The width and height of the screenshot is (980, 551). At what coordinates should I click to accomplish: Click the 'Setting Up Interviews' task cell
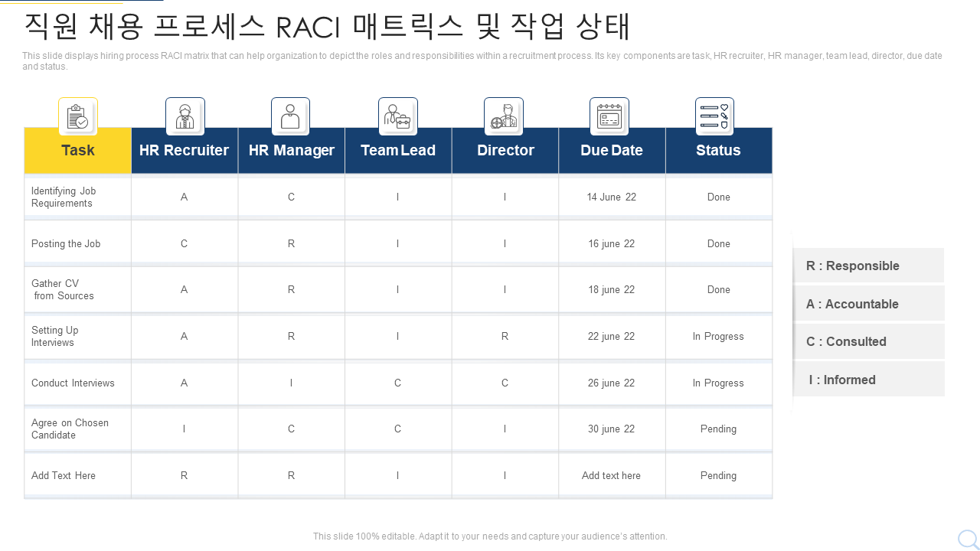point(78,336)
